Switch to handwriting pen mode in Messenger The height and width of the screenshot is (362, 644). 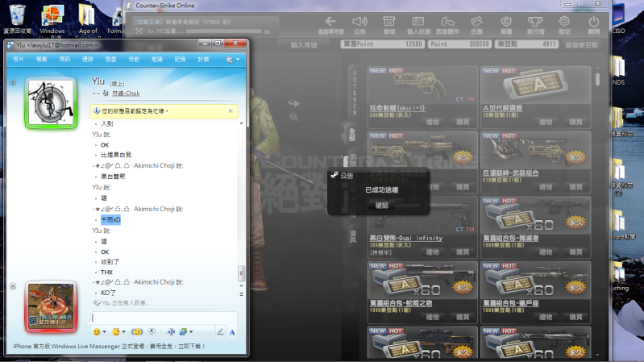click(221, 331)
